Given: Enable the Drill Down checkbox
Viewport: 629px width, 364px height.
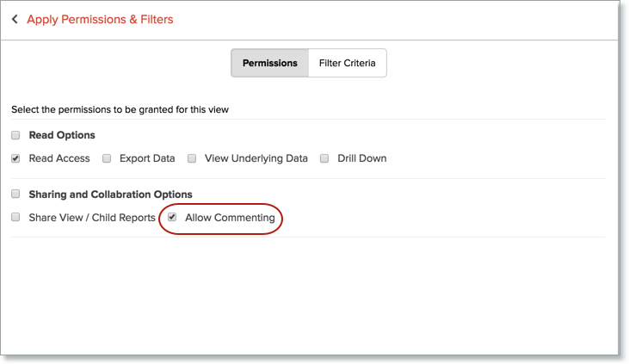Looking at the screenshot, I should pyautogui.click(x=324, y=158).
